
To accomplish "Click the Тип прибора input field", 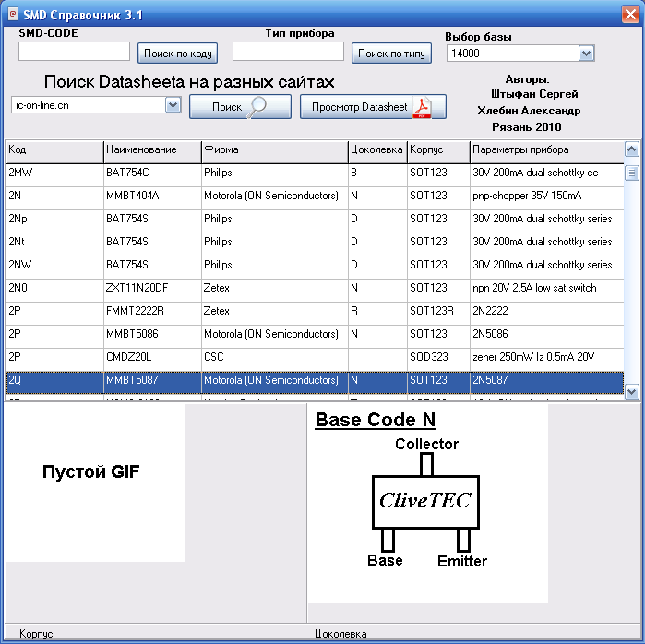I will pos(288,52).
